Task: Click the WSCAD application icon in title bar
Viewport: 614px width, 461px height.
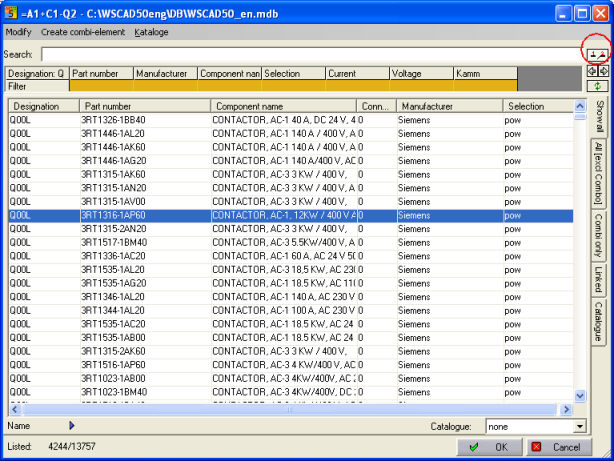Action: click(x=11, y=13)
